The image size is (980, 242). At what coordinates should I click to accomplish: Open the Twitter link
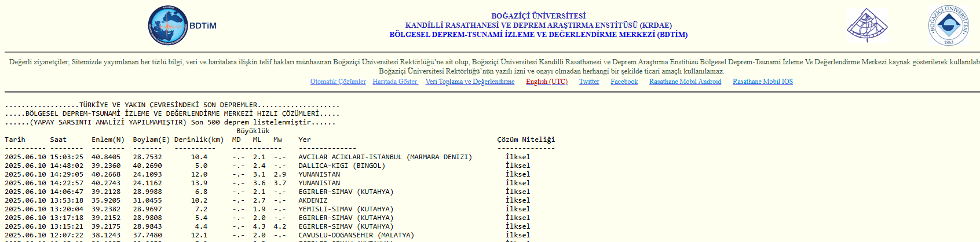(x=589, y=82)
